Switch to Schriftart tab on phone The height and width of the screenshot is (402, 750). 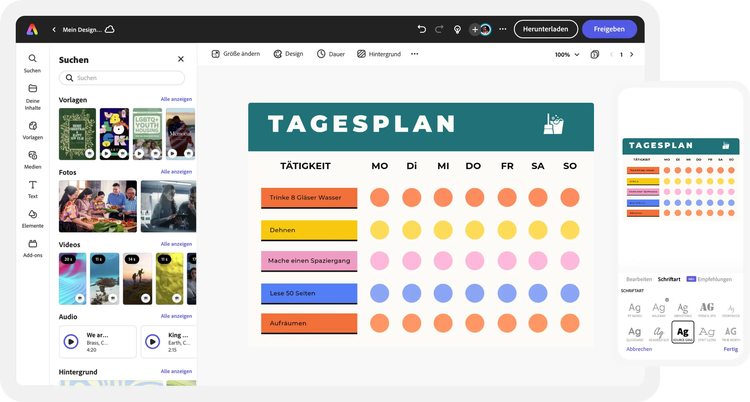669,279
